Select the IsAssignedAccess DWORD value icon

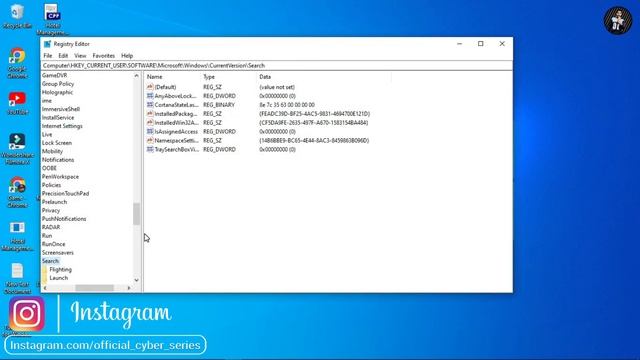point(150,131)
